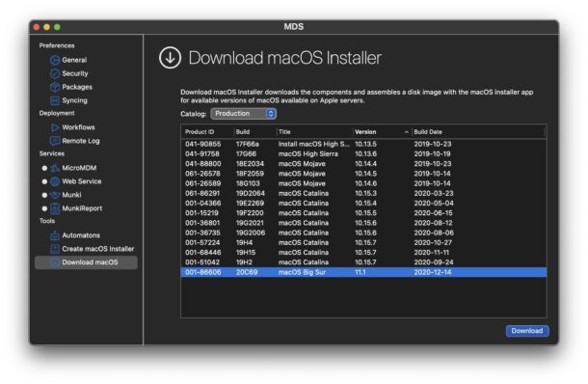
Task: Select Catalina row with build 19F2200
Action: tap(363, 213)
